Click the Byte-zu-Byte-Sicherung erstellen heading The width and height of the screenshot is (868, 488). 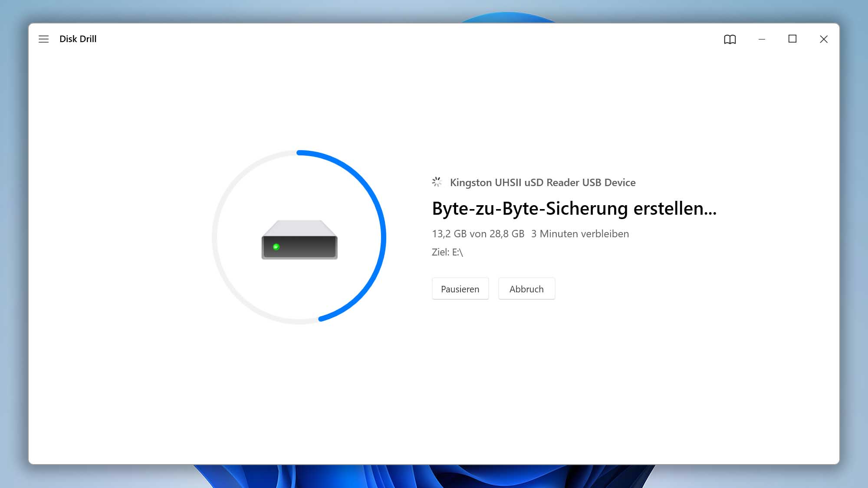pyautogui.click(x=574, y=209)
